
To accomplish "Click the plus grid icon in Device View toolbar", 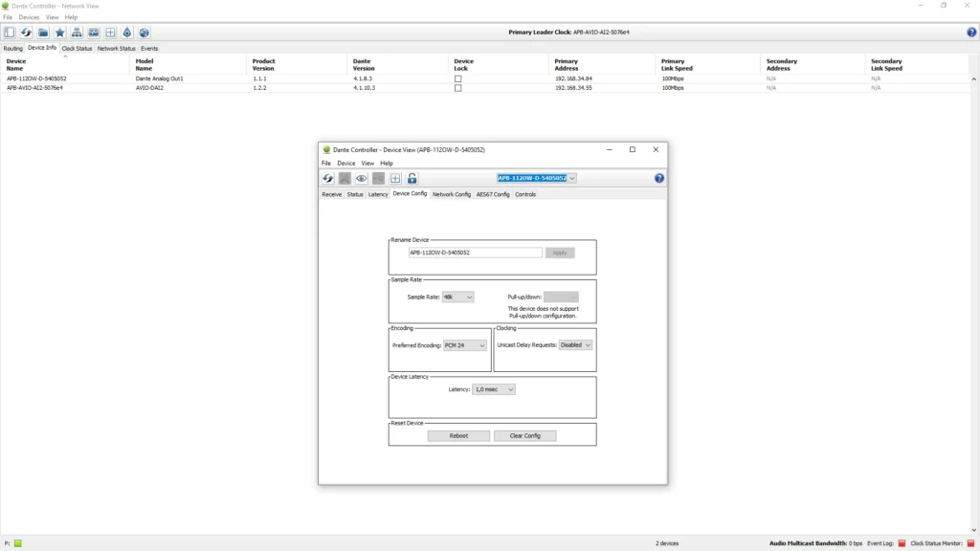I will pos(395,179).
